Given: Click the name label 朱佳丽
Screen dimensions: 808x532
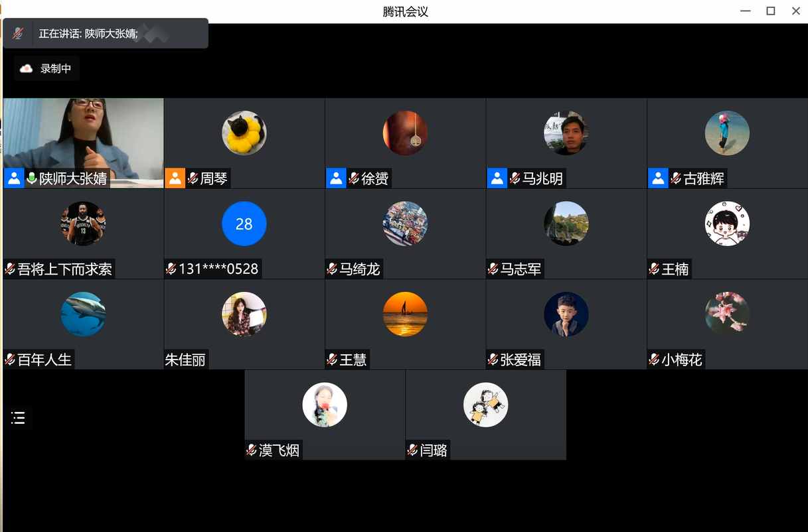Looking at the screenshot, I should pos(185,360).
